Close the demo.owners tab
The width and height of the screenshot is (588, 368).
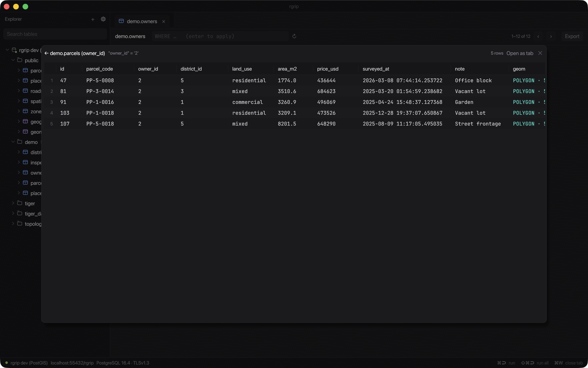coord(164,21)
